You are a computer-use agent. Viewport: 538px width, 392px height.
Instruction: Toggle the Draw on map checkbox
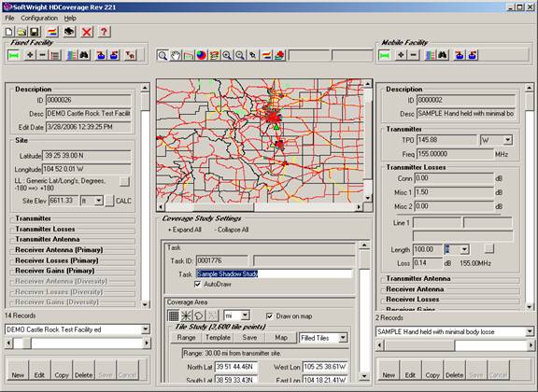(x=270, y=315)
